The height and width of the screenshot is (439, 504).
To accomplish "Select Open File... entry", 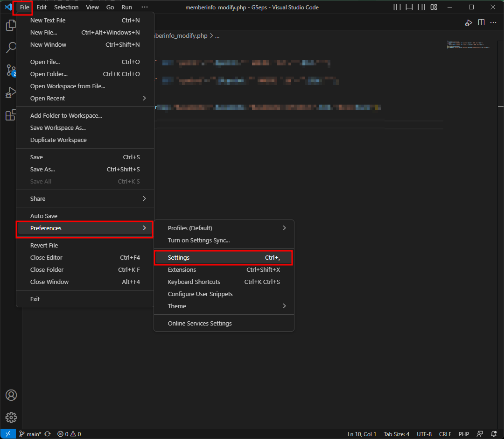I will tap(85, 62).
